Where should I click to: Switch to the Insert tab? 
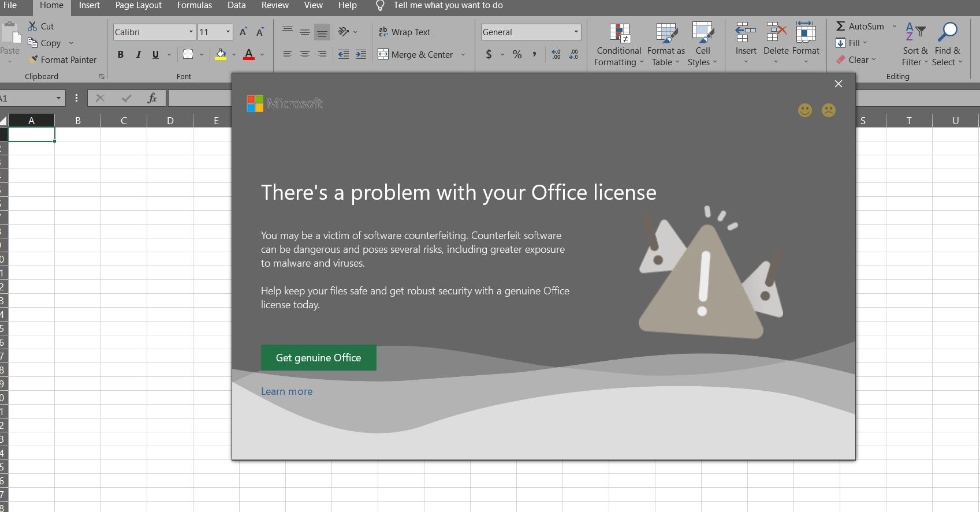pos(90,5)
